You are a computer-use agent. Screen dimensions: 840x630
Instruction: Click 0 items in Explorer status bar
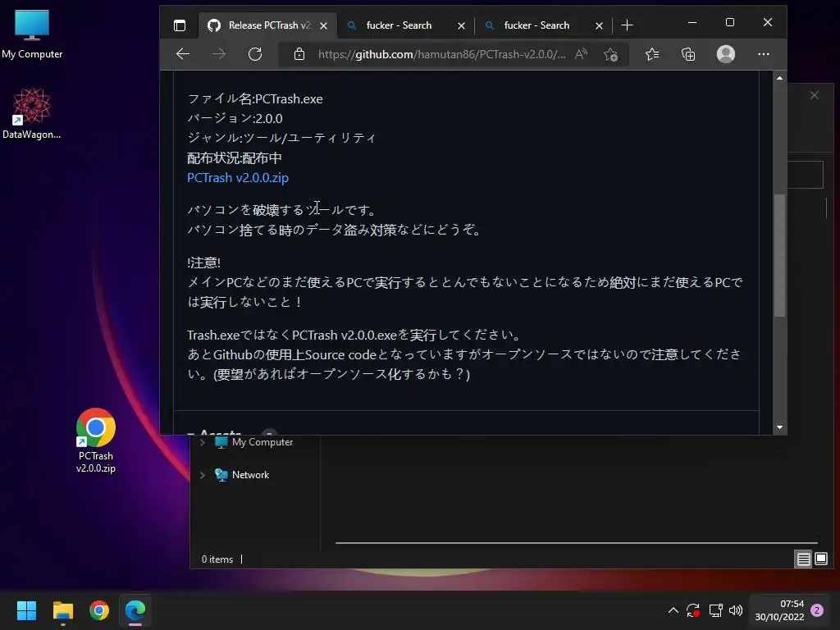217,559
